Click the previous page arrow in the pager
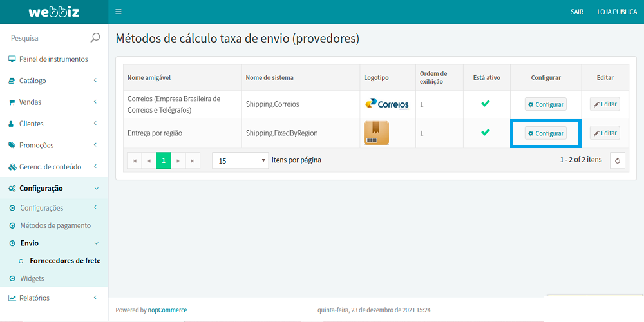Viewport: 644px width, 322px height. (x=149, y=160)
